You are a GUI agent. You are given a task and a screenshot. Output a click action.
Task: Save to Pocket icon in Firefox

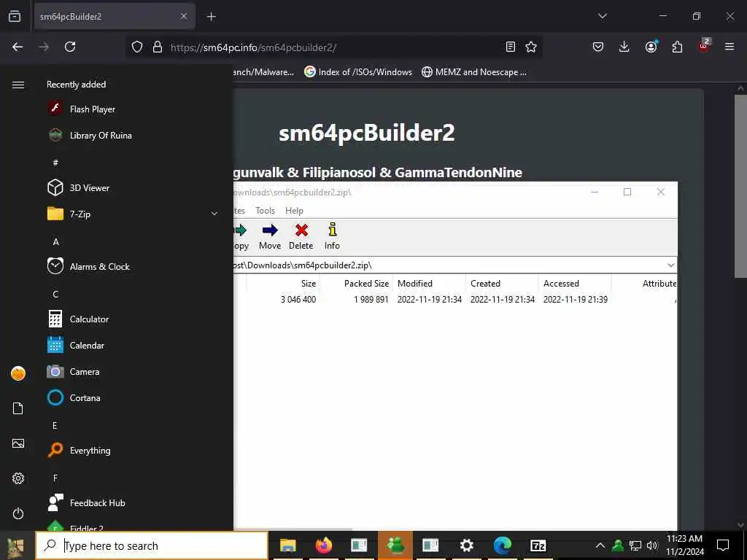598,47
